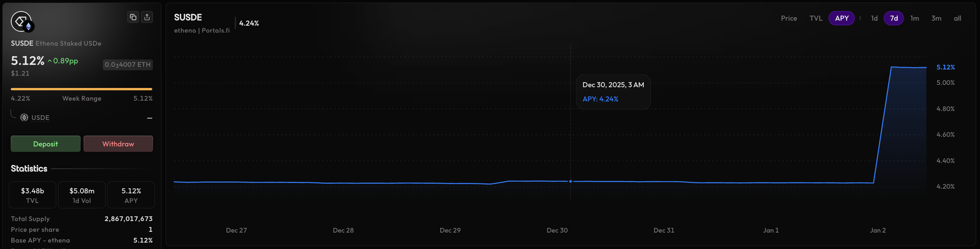Click the $3.48b TVL statistic card

[32, 195]
